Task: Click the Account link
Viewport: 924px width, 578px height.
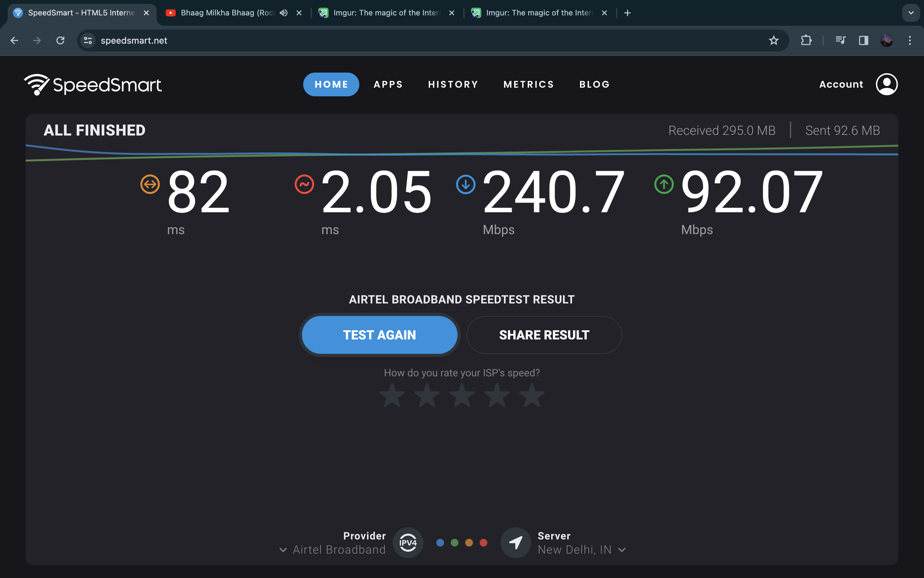Action: [841, 84]
